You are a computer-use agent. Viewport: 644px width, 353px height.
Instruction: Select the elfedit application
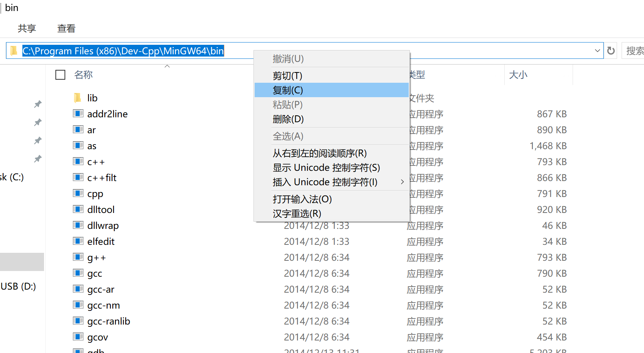click(101, 241)
